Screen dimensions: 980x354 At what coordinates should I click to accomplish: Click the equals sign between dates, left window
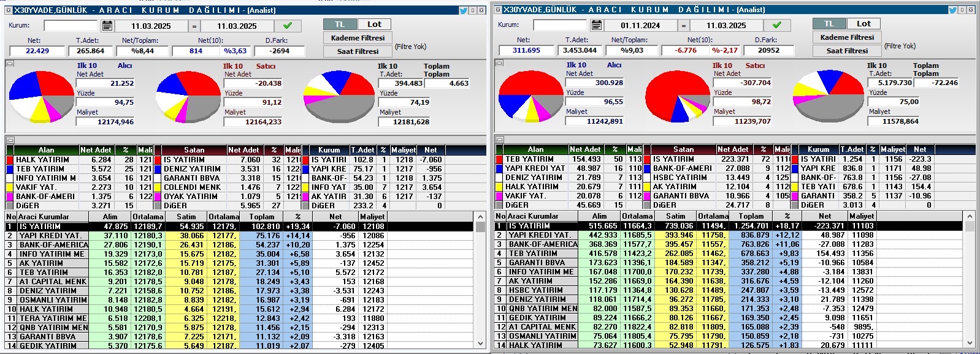(194, 26)
